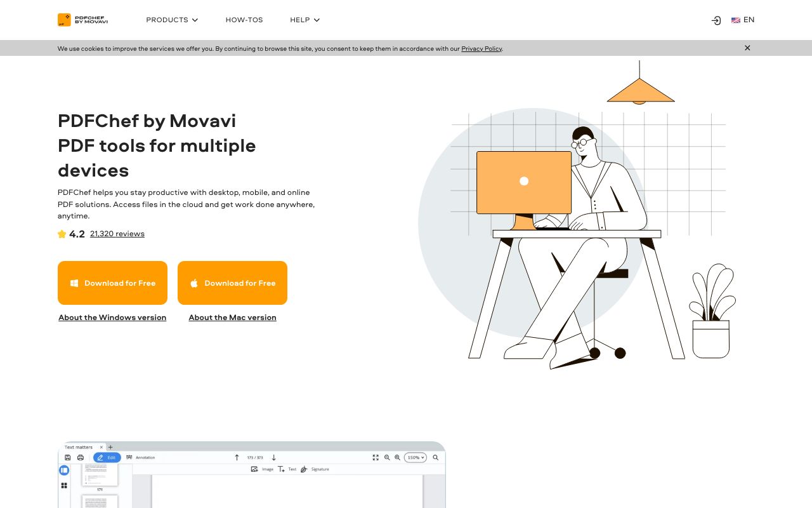The width and height of the screenshot is (812, 508).
Task: Select the Text insert tool
Action: [x=287, y=469]
